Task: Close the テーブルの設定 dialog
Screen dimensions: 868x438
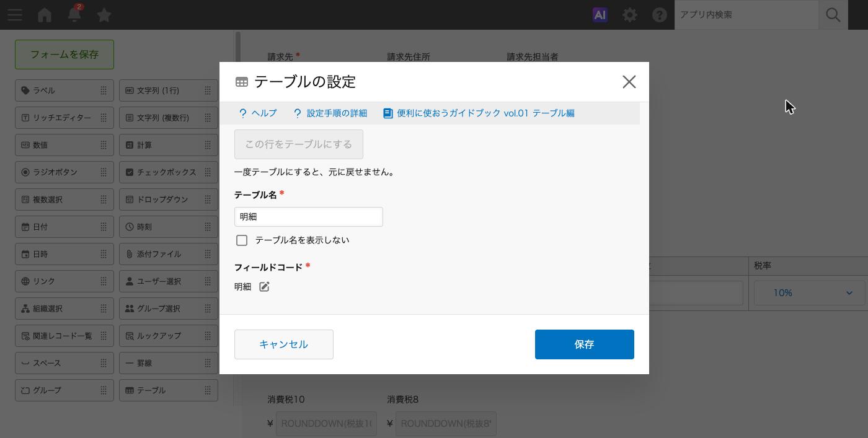Action: point(629,82)
